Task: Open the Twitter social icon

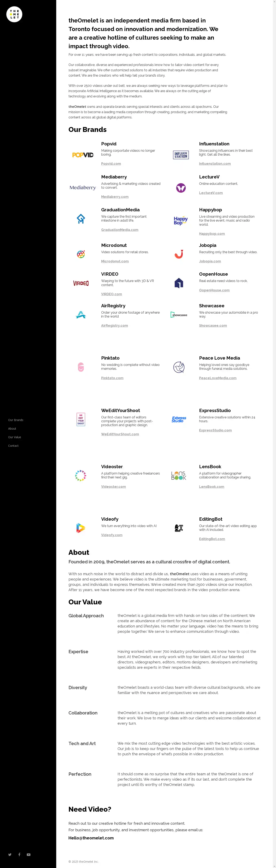Action: [x=10, y=854]
